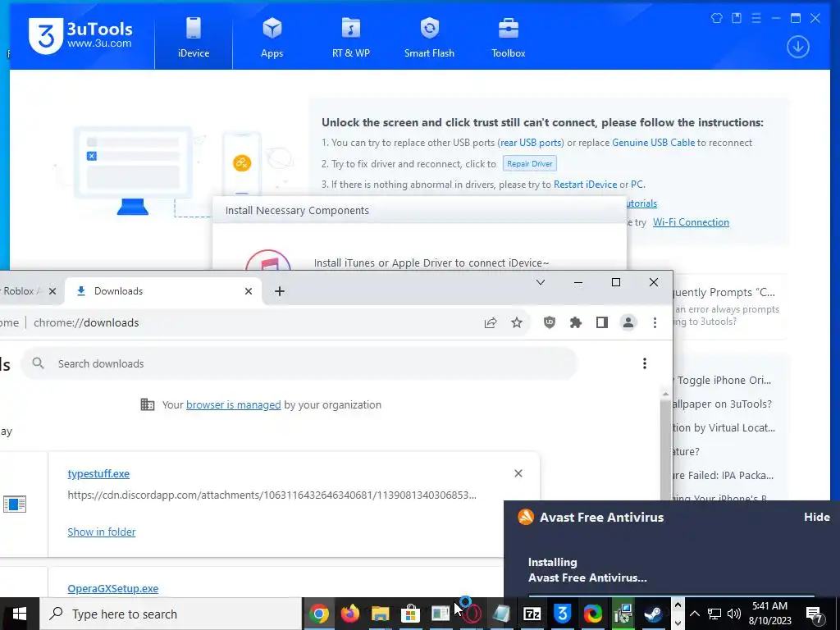The width and height of the screenshot is (840, 630).
Task: Close the Roblox tab in Chrome
Action: click(x=52, y=291)
